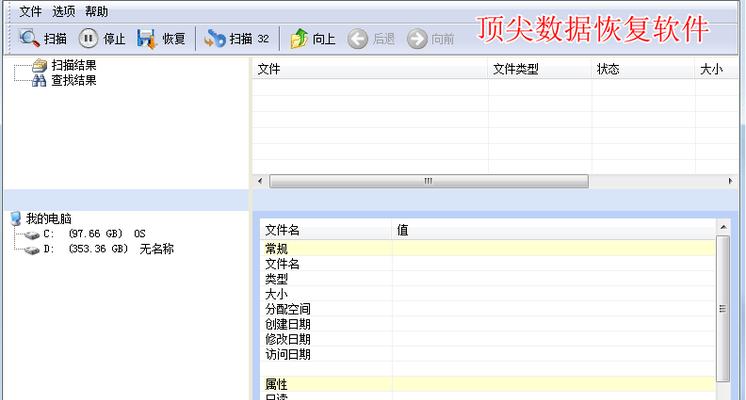746x400 pixels.
Task: Click the C: drive disk icon
Action: coord(32,234)
